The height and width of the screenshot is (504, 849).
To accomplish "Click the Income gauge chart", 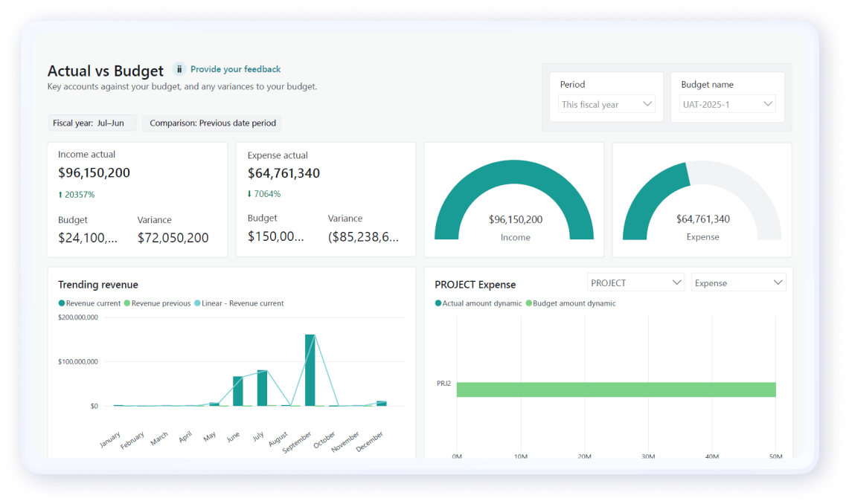I will pos(514,201).
